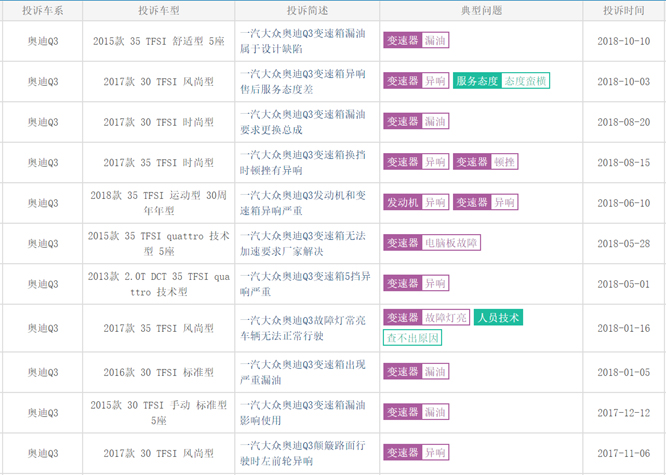The width and height of the screenshot is (666, 475).
Task: Click the 典型问题 column header
Action: tap(481, 11)
